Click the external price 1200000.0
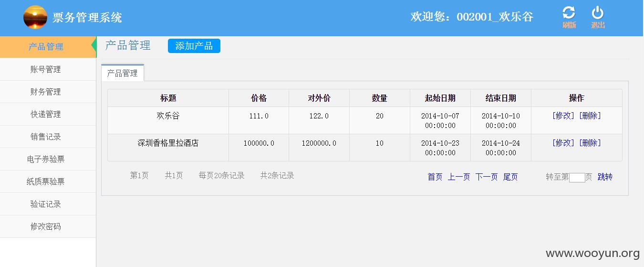 click(x=319, y=143)
